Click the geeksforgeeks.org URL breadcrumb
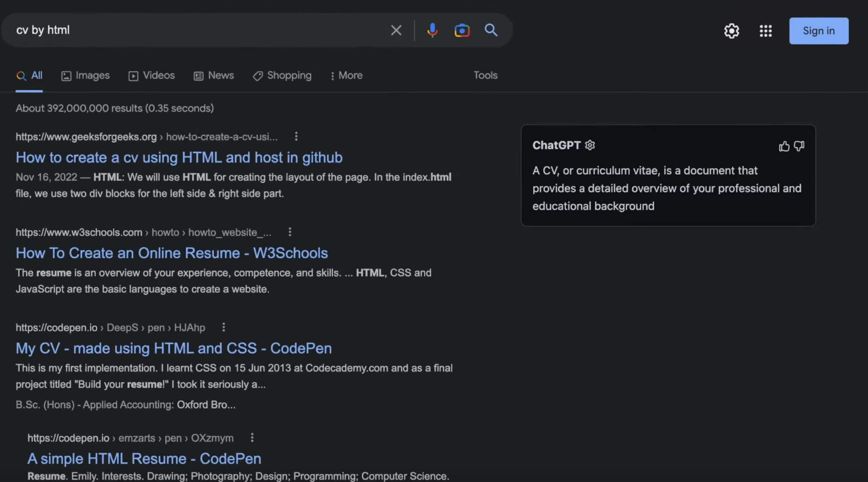The width and height of the screenshot is (868, 482). click(x=146, y=137)
